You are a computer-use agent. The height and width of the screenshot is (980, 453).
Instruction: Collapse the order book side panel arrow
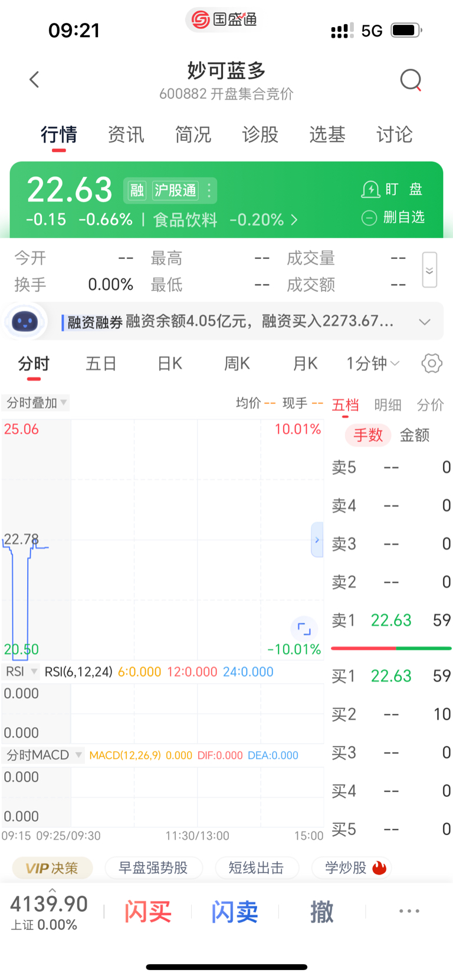click(317, 540)
